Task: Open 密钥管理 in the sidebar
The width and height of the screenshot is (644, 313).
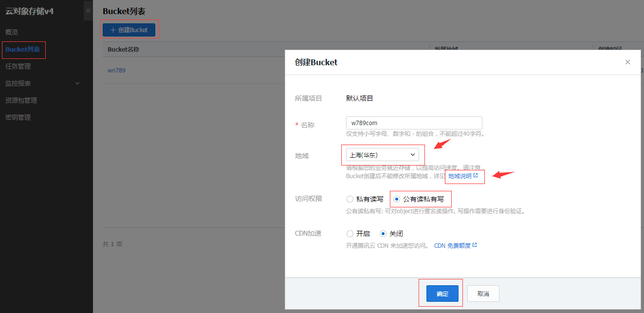Action: pos(18,117)
